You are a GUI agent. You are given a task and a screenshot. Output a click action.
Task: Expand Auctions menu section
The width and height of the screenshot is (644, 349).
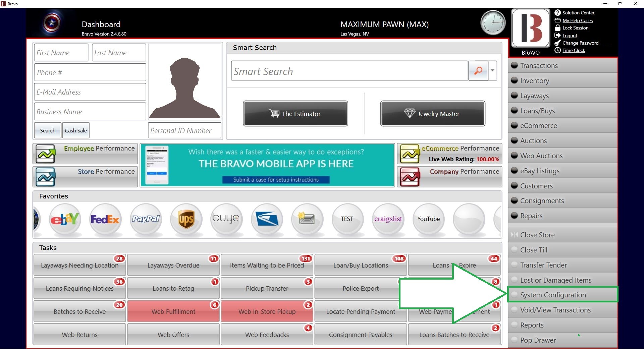(x=563, y=141)
